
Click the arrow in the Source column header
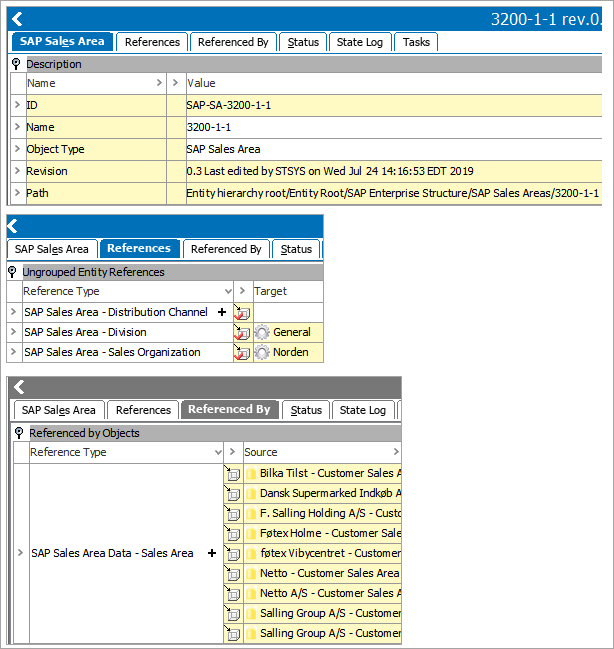coord(396,452)
